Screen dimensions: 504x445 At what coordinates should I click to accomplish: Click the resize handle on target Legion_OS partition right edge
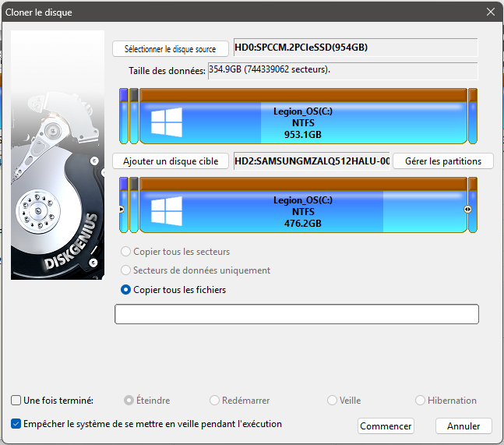click(x=467, y=210)
